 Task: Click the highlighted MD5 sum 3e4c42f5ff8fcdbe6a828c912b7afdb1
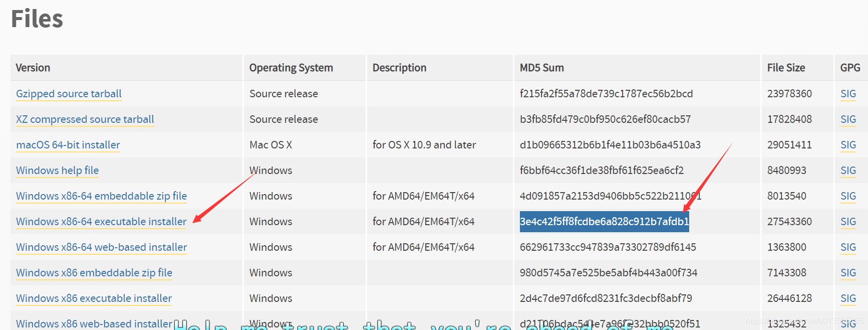605,222
